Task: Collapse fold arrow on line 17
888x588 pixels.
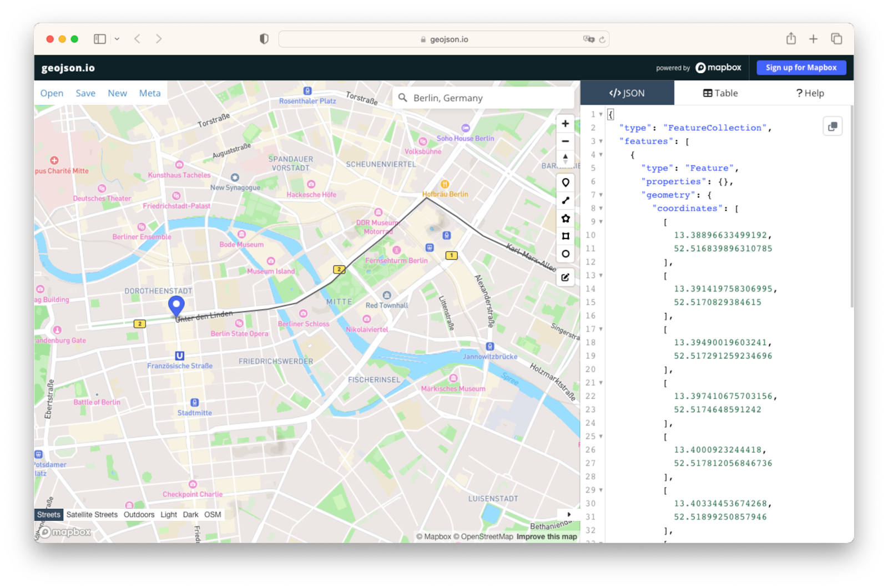Action: pyautogui.click(x=601, y=330)
